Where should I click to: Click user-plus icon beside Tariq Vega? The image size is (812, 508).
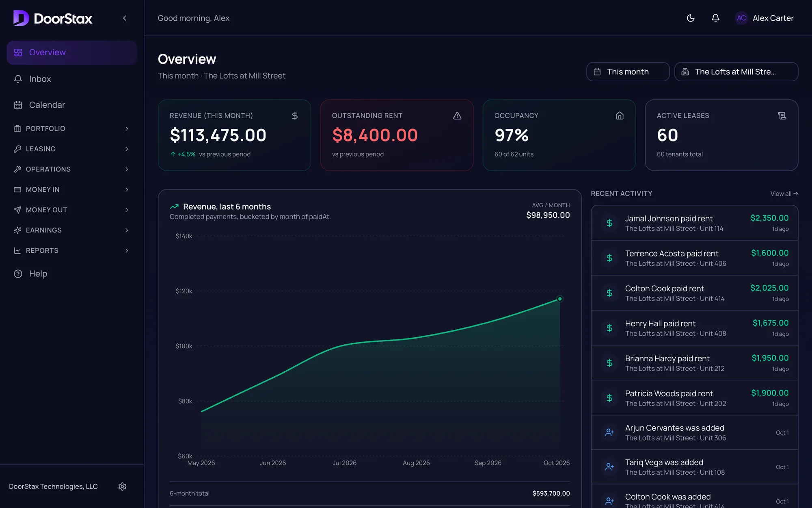click(x=609, y=467)
